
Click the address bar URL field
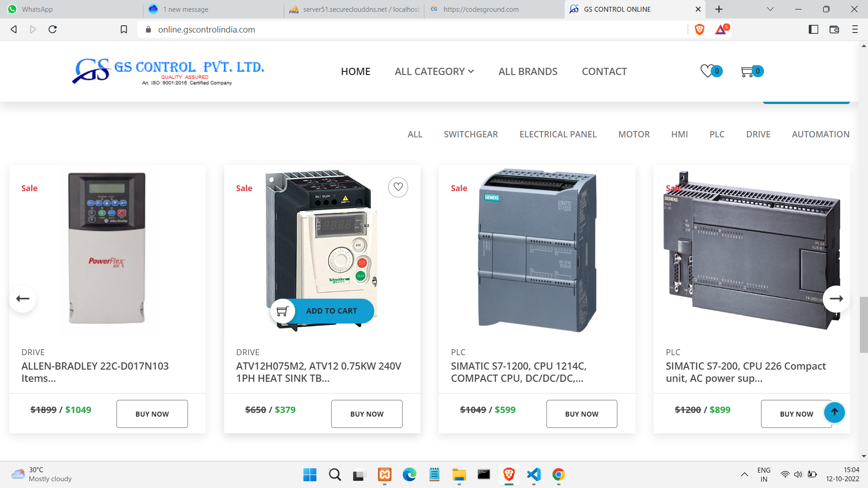pos(411,29)
